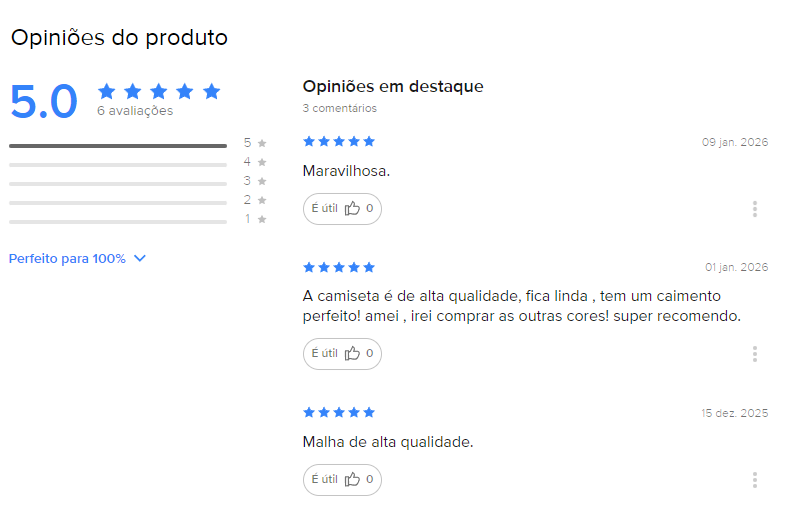785x517 pixels.
Task: Open three-dot menu for 01 jan. review
Action: coord(754,354)
